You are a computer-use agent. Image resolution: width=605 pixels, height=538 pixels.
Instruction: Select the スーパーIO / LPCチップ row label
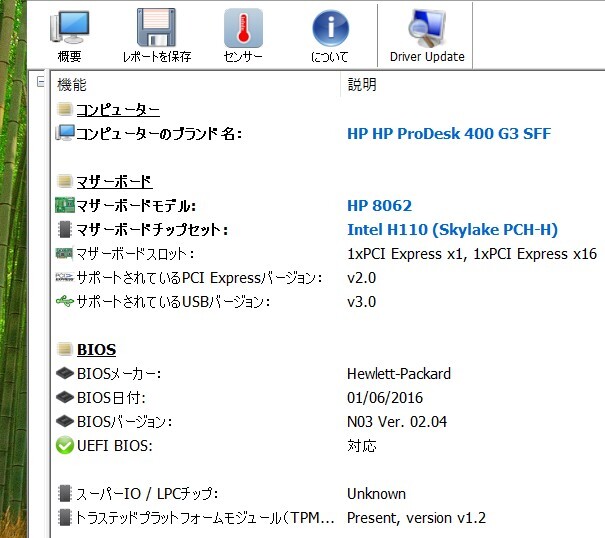pyautogui.click(x=147, y=494)
